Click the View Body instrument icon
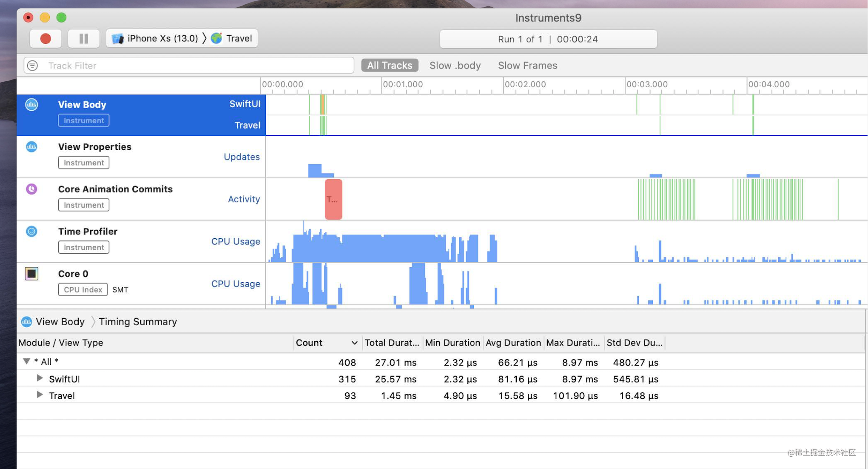This screenshot has width=868, height=469. [x=31, y=105]
